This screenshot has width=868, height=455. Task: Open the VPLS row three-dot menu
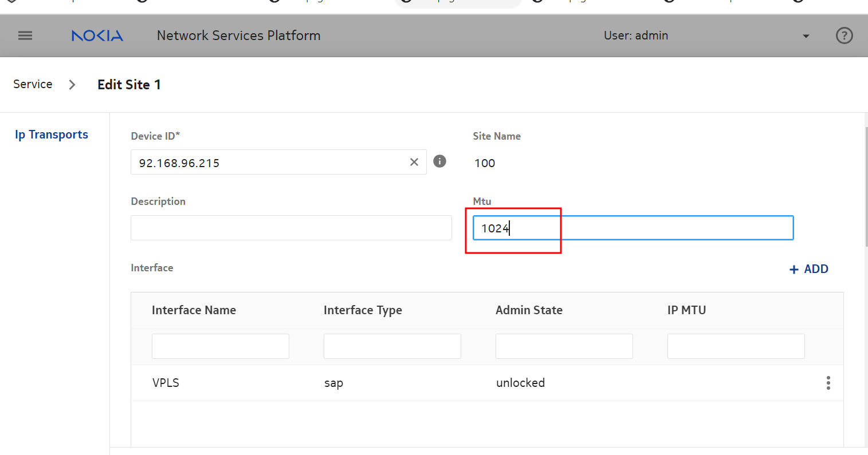coord(828,383)
